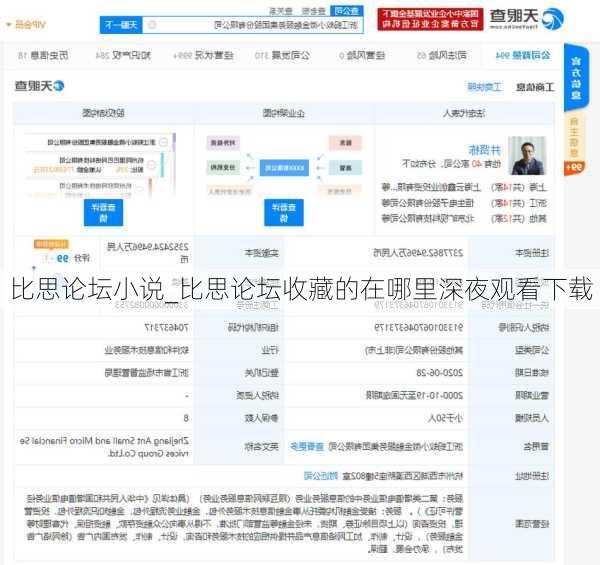Expand the VIP会员 dropdown
This screenshot has height=565, width=600.
point(26,25)
